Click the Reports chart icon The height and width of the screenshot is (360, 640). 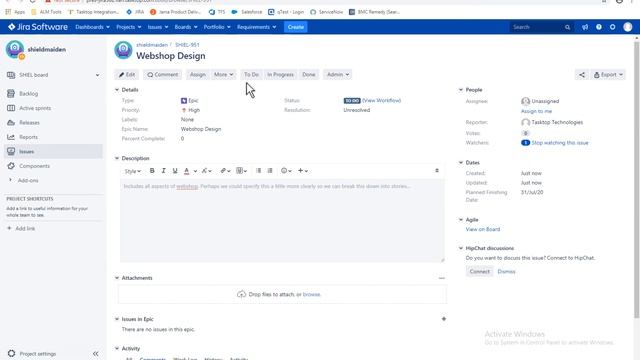(11, 137)
